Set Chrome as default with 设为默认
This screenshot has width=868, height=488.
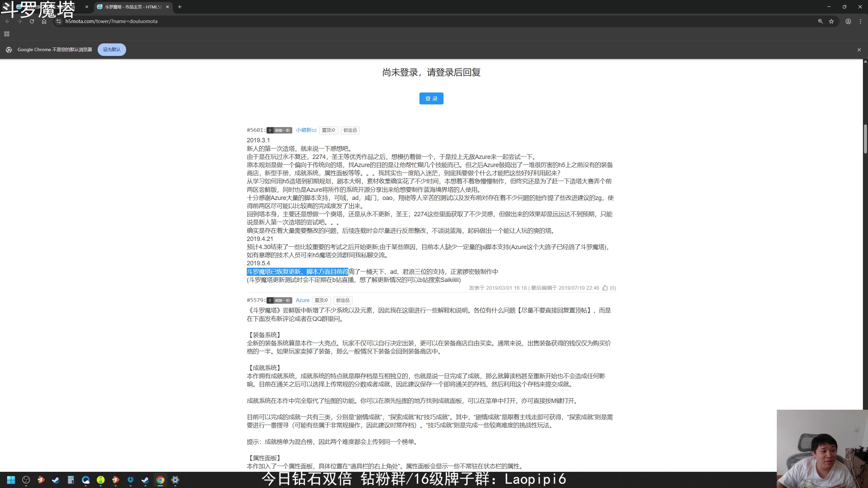point(112,49)
